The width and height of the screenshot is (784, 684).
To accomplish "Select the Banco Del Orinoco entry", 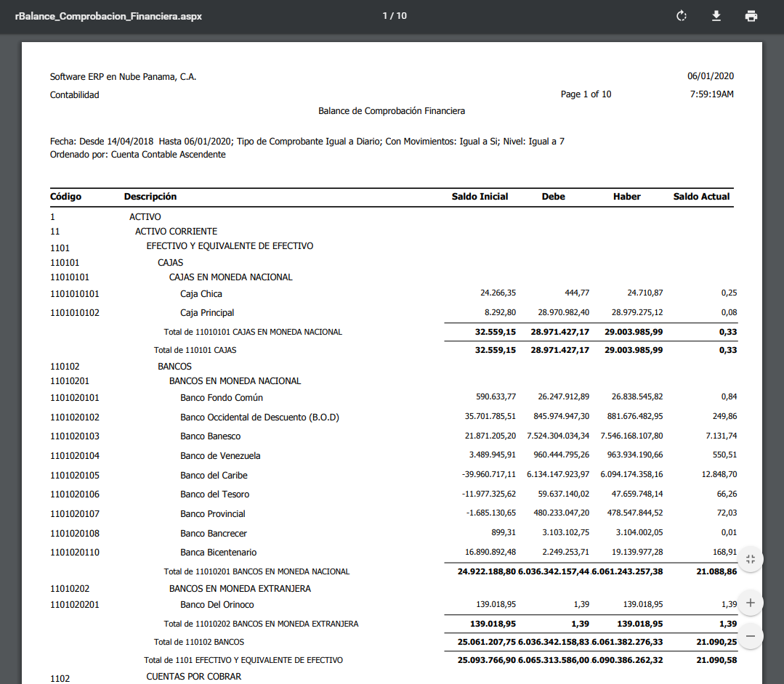I will [x=217, y=605].
